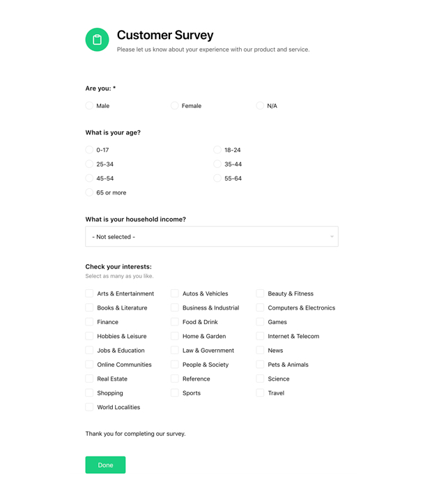Pick the 18-24 age range
Image resolution: width=425 pixels, height=504 pixels.
coord(217,150)
